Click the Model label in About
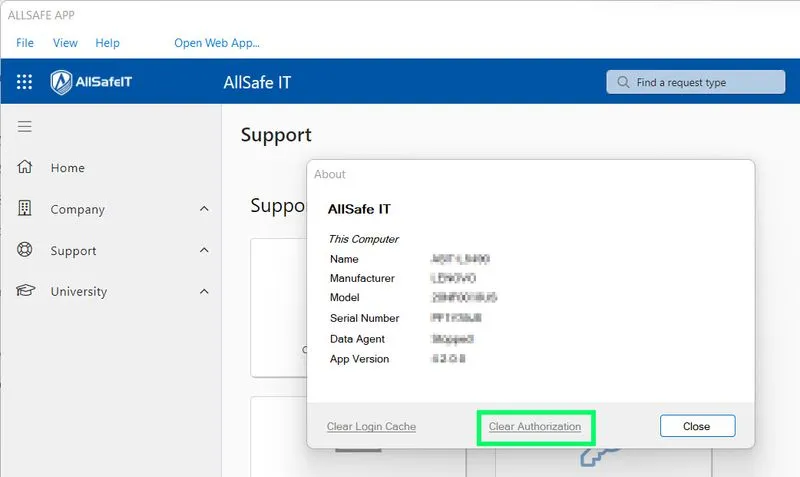 click(344, 297)
